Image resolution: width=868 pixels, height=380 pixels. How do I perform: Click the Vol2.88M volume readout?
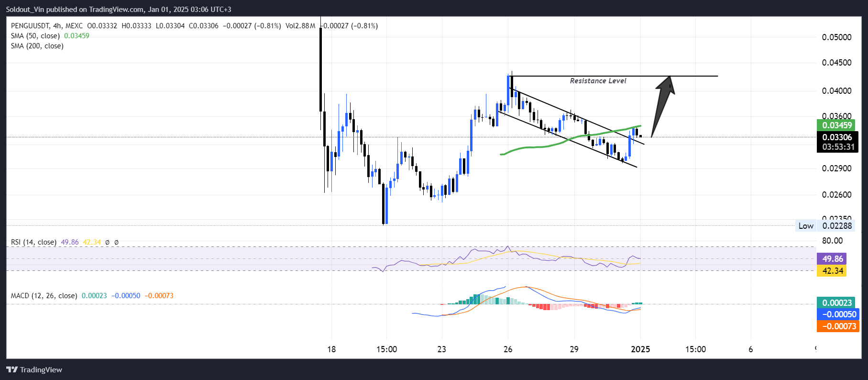click(300, 26)
